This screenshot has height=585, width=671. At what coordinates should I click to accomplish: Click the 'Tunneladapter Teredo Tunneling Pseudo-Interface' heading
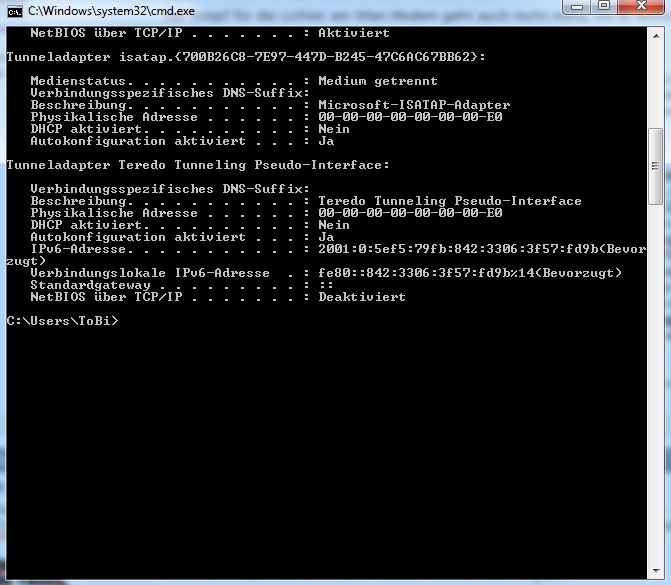point(198,165)
